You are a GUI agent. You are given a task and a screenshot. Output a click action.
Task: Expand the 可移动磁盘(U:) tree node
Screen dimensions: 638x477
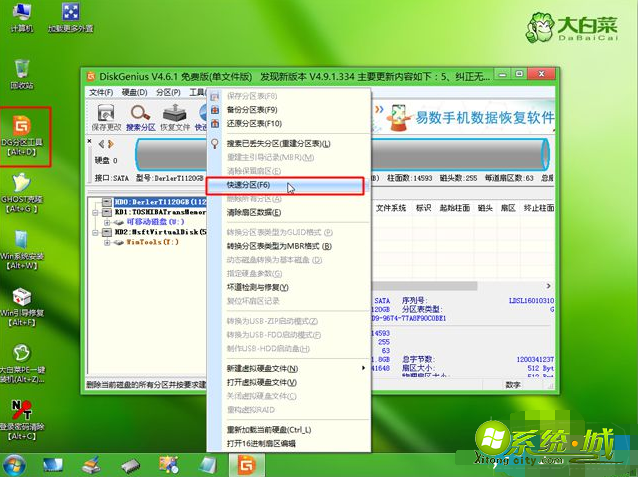click(x=107, y=222)
